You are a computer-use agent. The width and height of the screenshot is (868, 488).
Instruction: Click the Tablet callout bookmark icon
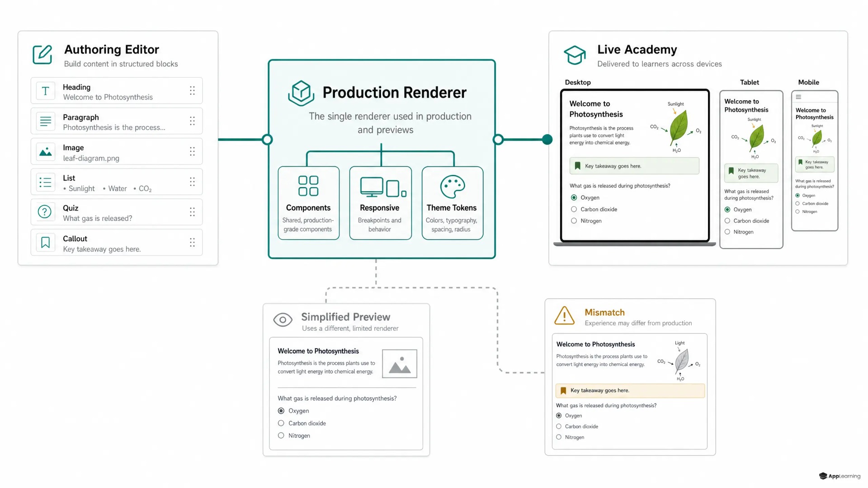tap(731, 171)
